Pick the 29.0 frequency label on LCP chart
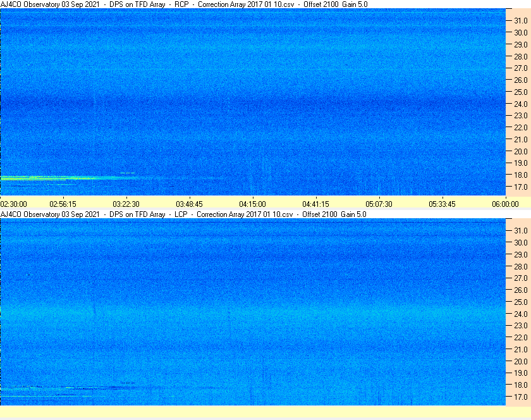Screen dimensions: 531x420 (x=521, y=254)
